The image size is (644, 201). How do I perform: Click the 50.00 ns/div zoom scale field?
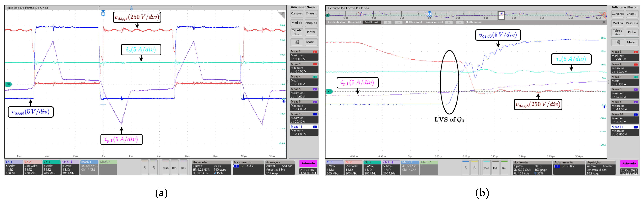(x=372, y=22)
